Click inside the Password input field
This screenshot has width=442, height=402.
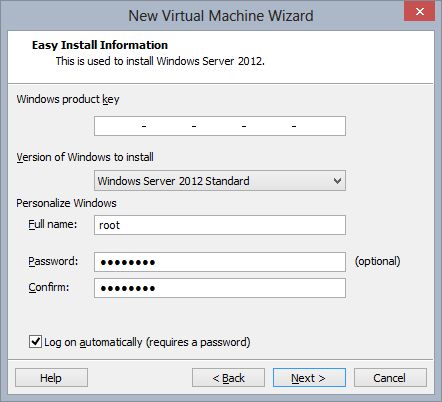(x=220, y=262)
